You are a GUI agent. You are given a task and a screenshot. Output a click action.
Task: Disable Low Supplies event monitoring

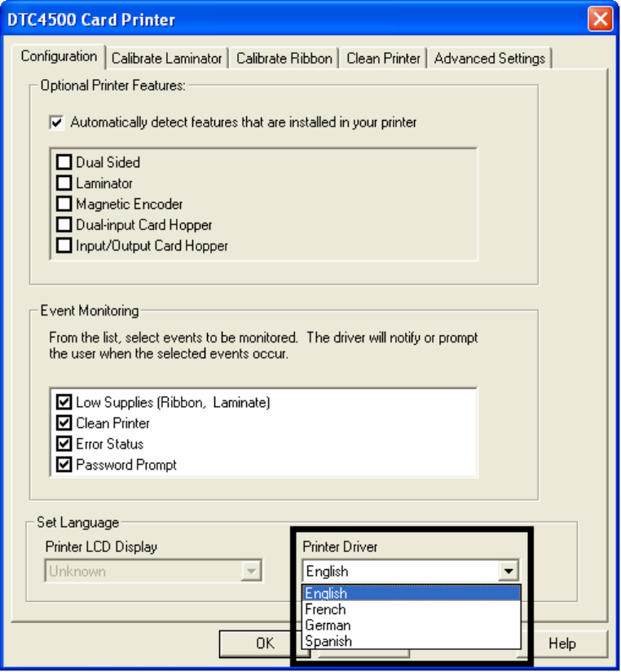[x=64, y=402]
